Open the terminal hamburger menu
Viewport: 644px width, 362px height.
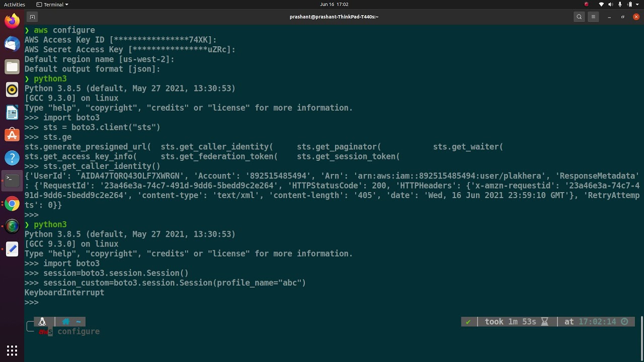point(593,17)
